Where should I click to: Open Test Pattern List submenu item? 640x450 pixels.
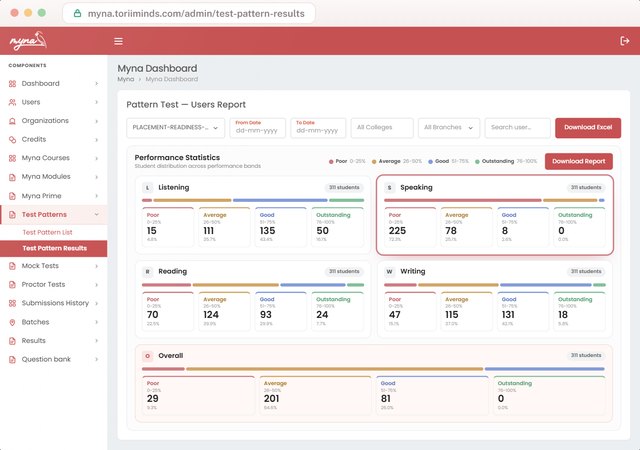47,232
